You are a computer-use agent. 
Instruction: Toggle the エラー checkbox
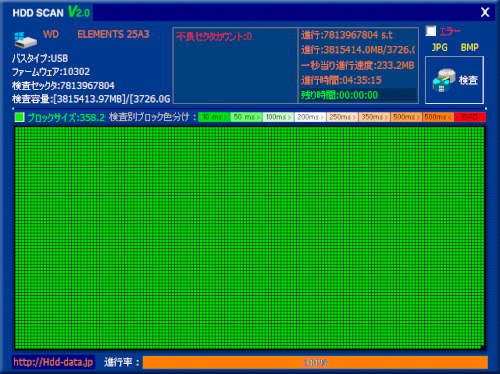pyautogui.click(x=431, y=31)
